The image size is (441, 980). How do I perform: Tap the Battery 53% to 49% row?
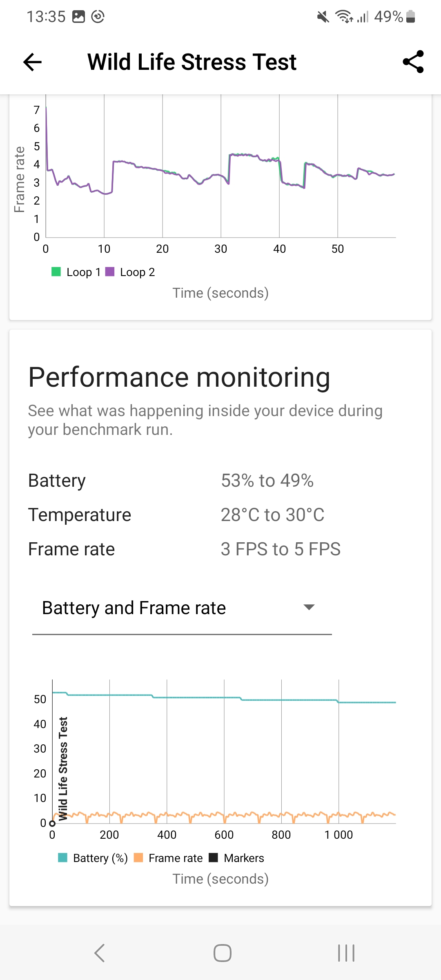[220, 481]
